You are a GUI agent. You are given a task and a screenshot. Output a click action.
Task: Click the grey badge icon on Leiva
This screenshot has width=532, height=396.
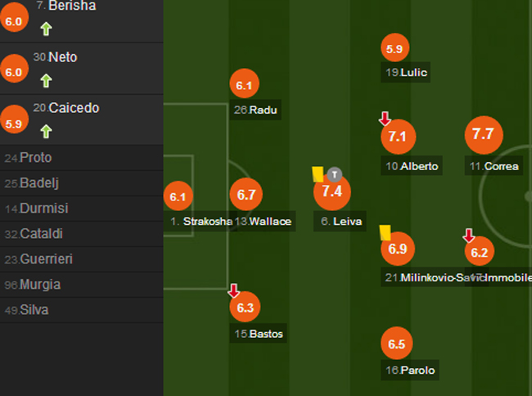tap(334, 174)
